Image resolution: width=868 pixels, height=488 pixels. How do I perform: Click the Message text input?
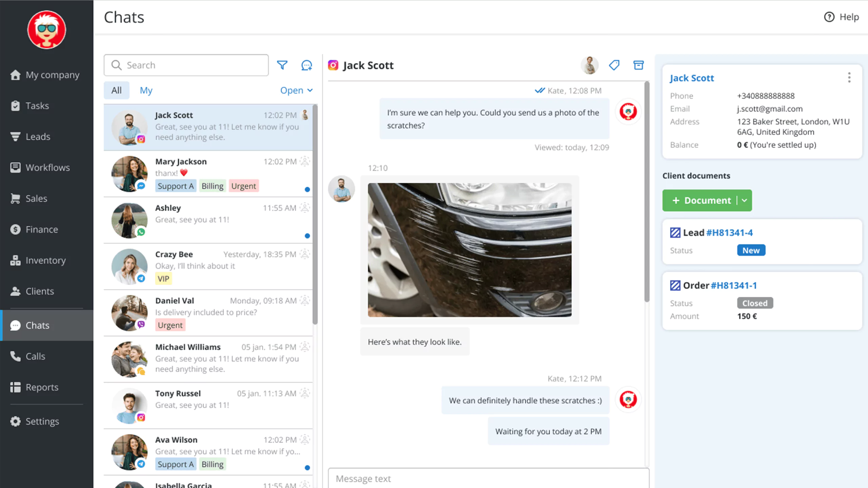(488, 479)
